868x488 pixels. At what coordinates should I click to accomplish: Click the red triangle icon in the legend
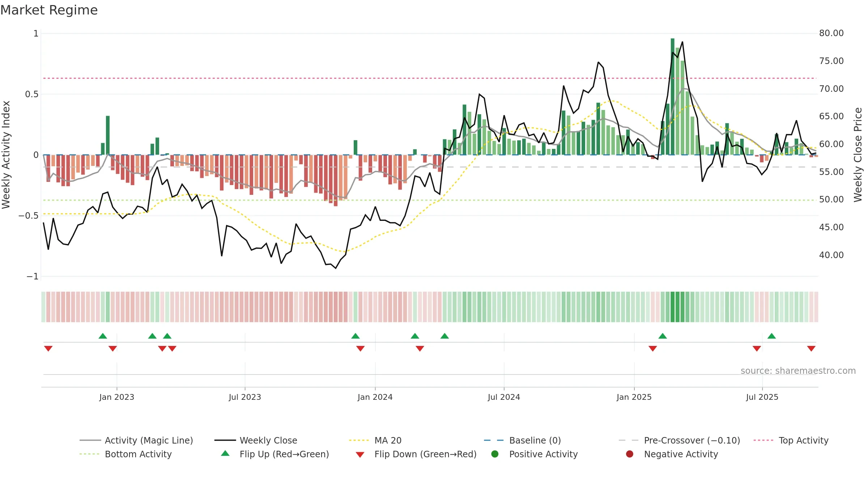pos(360,454)
